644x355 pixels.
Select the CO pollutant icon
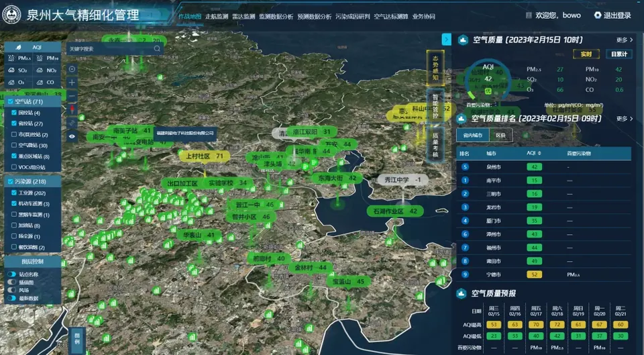(x=40, y=82)
